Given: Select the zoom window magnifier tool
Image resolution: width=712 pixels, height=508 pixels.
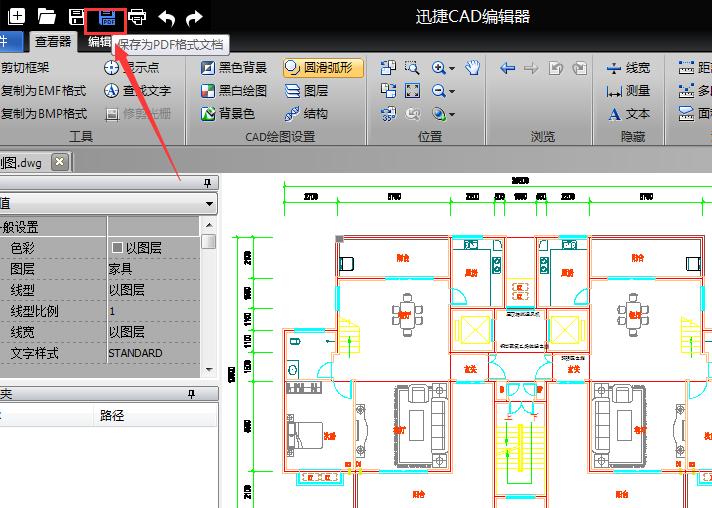Looking at the screenshot, I should [412, 68].
